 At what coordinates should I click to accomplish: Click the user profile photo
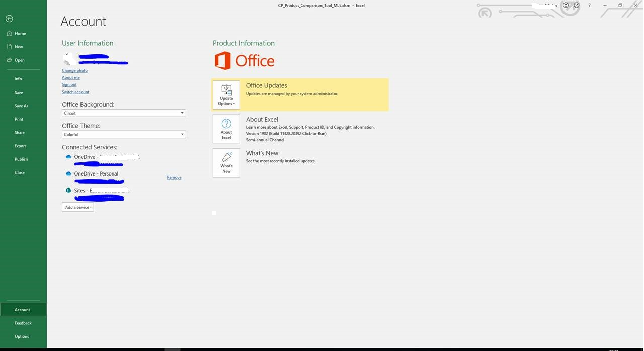pos(69,59)
